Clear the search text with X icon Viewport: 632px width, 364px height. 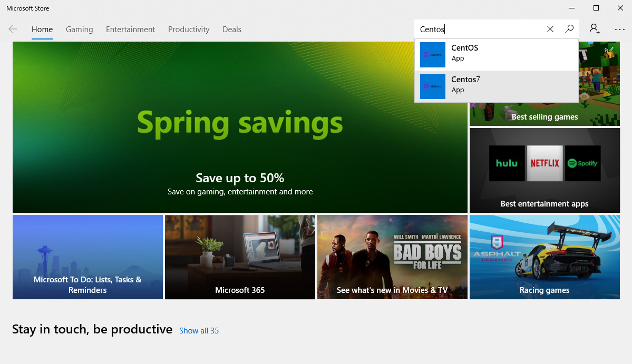(x=550, y=29)
